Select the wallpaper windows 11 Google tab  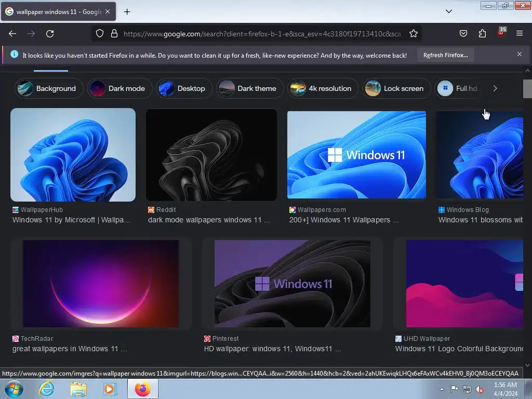58,12
